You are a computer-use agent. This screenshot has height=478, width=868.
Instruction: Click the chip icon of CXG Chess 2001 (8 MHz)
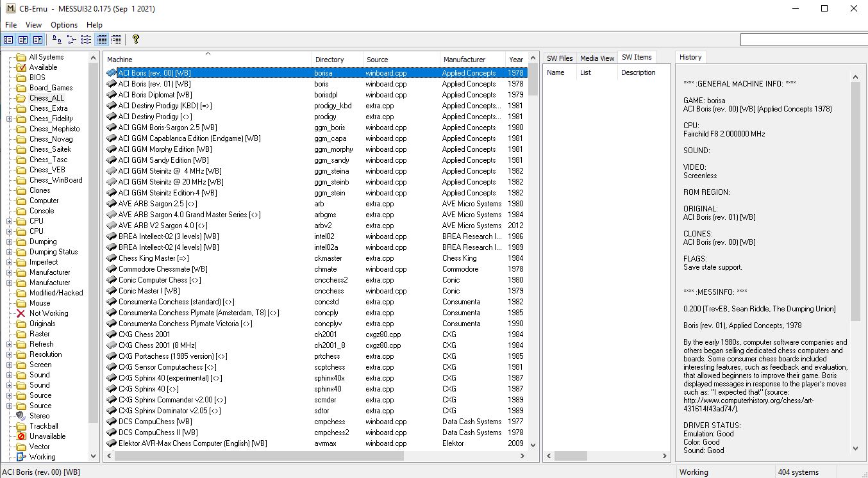(x=112, y=345)
